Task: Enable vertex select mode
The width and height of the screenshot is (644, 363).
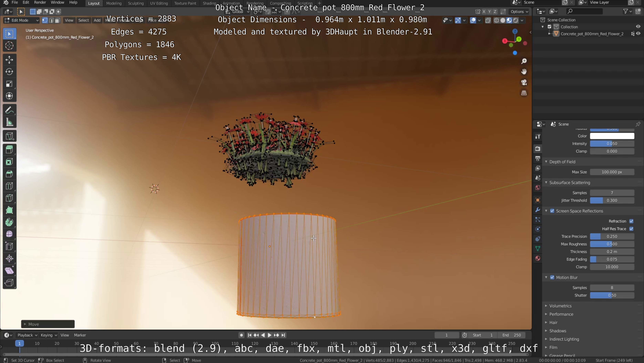Action: 45,20
